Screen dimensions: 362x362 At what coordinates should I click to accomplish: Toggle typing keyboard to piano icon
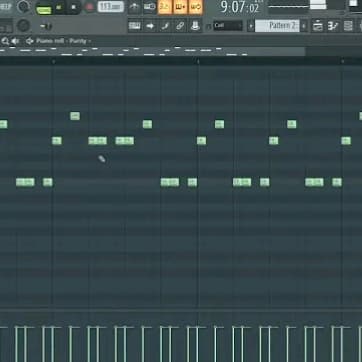(x=135, y=26)
